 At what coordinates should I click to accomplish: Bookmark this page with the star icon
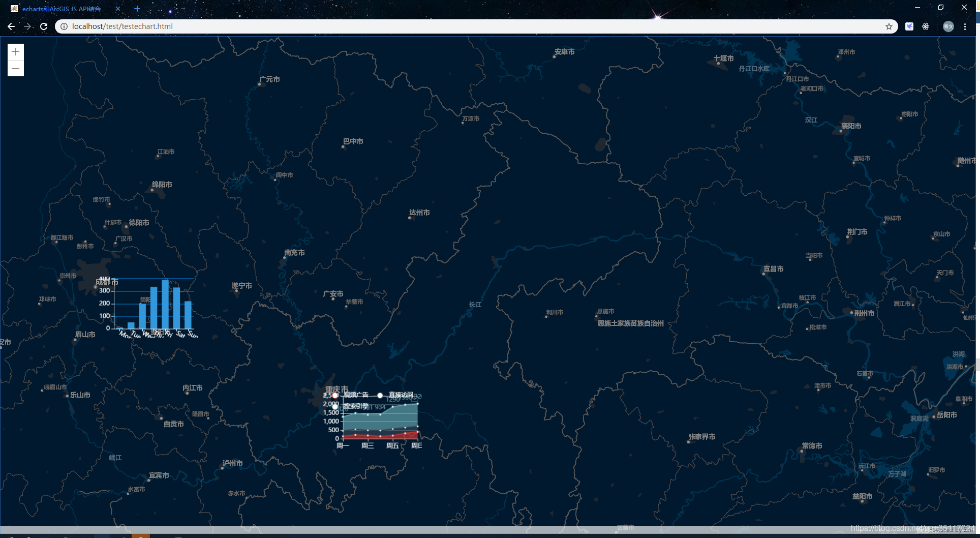890,26
